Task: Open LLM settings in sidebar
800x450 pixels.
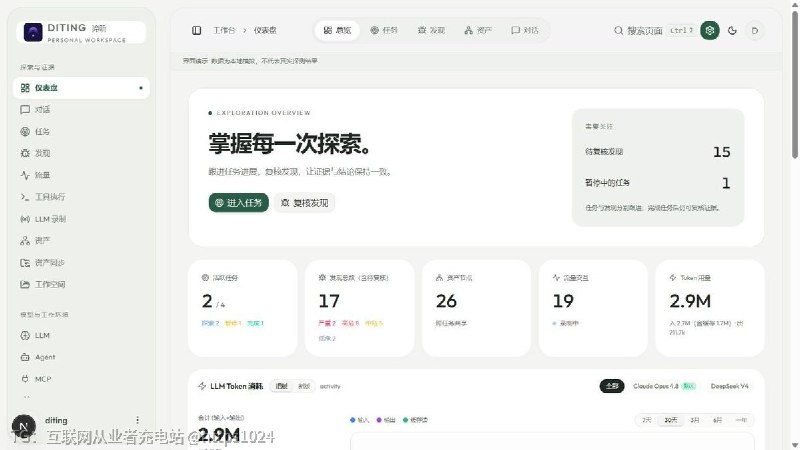Action: (x=81, y=335)
